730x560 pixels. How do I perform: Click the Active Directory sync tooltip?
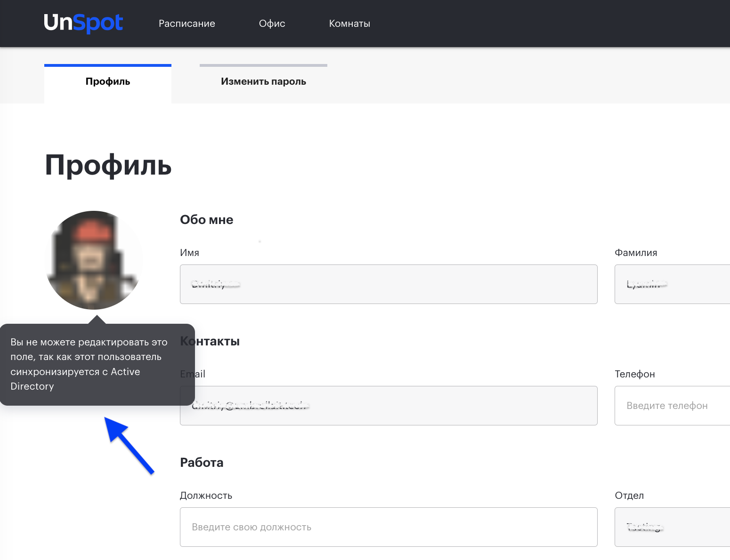pos(89,364)
